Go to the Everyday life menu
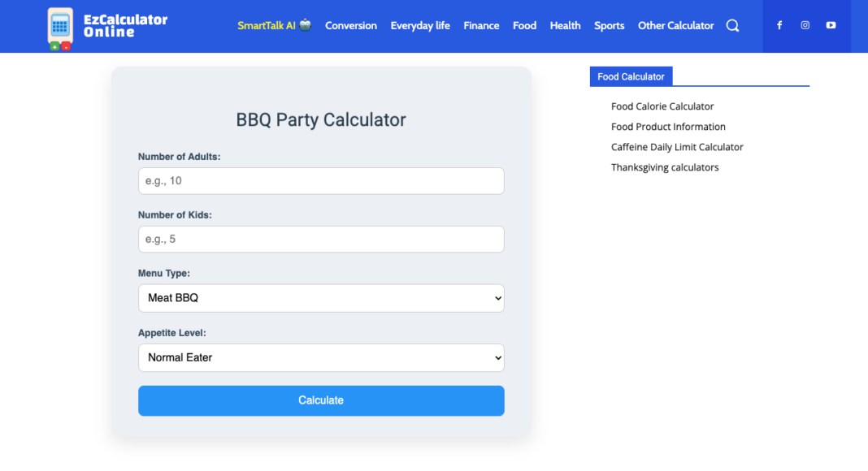This screenshot has height=471, width=868. click(x=420, y=26)
